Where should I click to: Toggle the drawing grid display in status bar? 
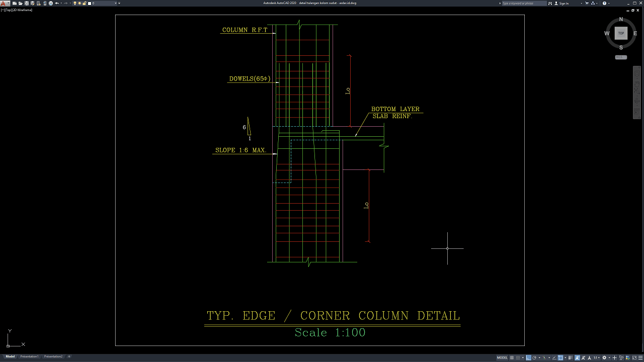tap(512, 358)
